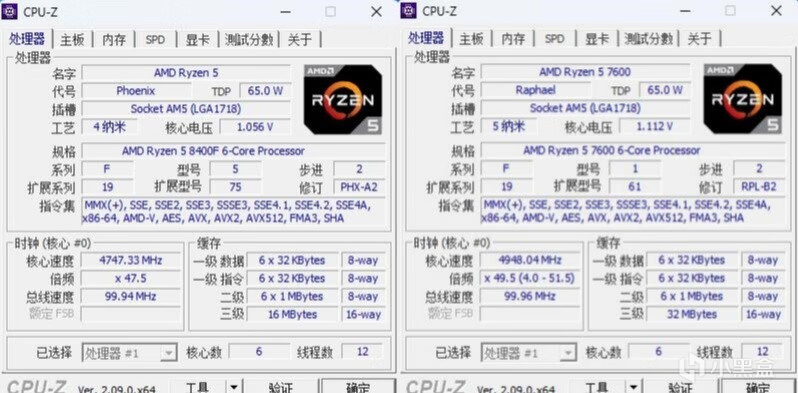Open the 主板 tab in the Phoenix window

pyautogui.click(x=72, y=40)
